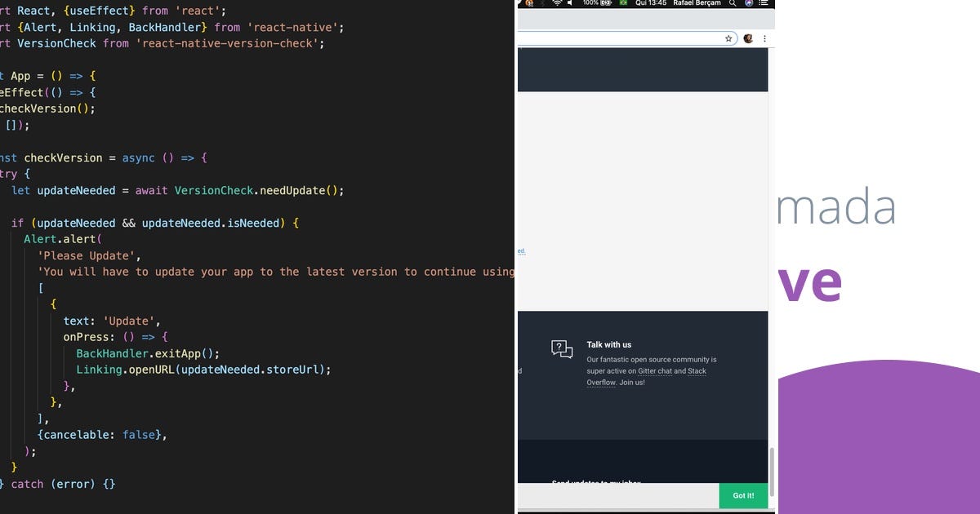Click 'Linking.openURL(updateNeeded.storeUrl);' line
This screenshot has height=514, width=980.
[x=204, y=370]
